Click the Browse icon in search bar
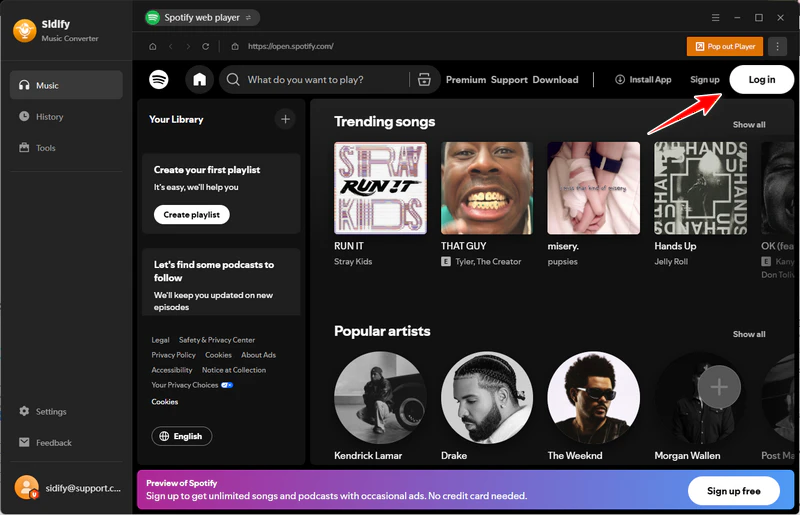The width and height of the screenshot is (800, 515). coord(424,80)
